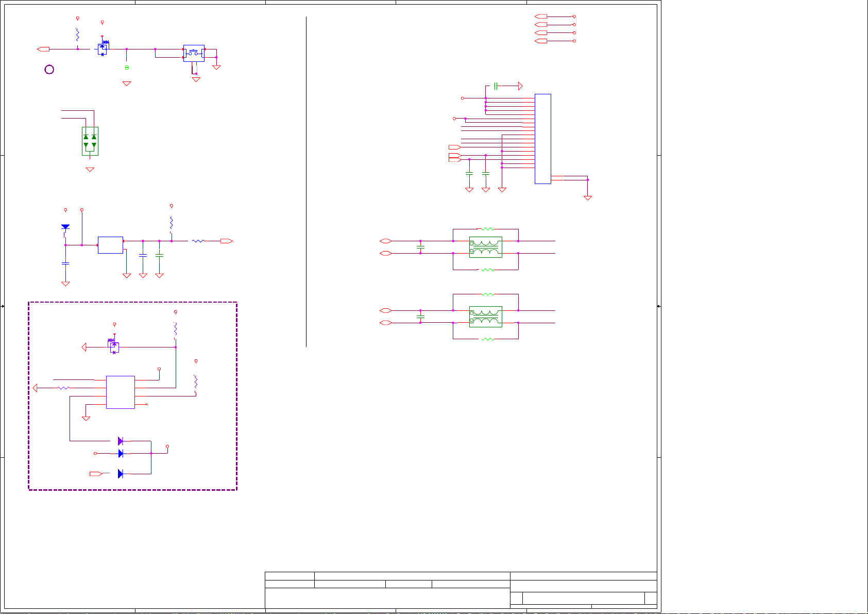Select the bottom blue diode in dashed box

[x=121, y=474]
